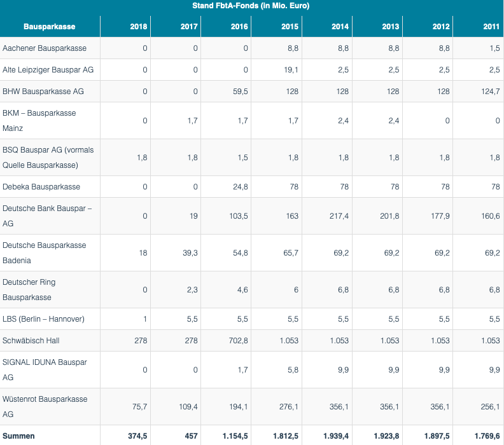Click Badenia 2015 value 65,7

tap(291, 253)
